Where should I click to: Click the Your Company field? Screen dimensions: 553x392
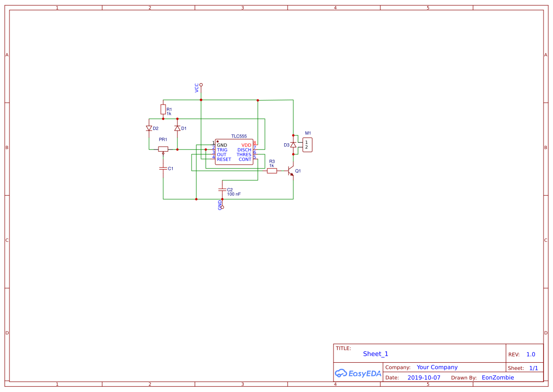(437, 367)
